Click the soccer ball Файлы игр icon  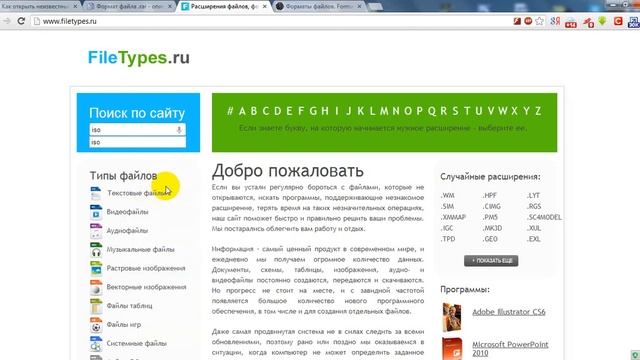96,325
